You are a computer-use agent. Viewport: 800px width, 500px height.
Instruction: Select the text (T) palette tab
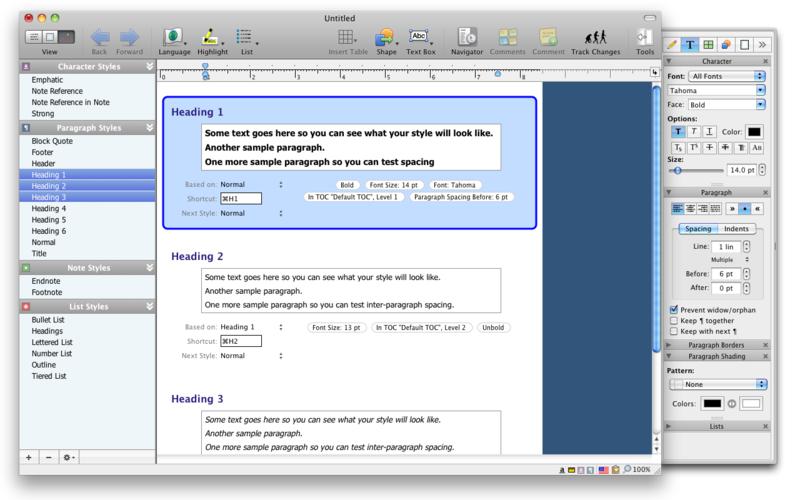(690, 45)
